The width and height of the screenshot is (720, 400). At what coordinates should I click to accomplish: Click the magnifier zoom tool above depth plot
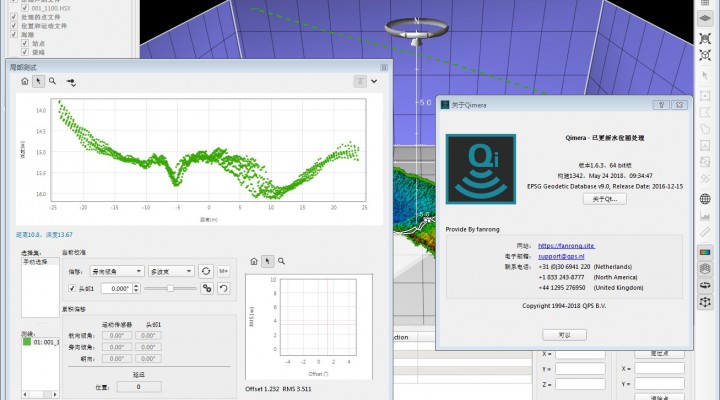52,81
